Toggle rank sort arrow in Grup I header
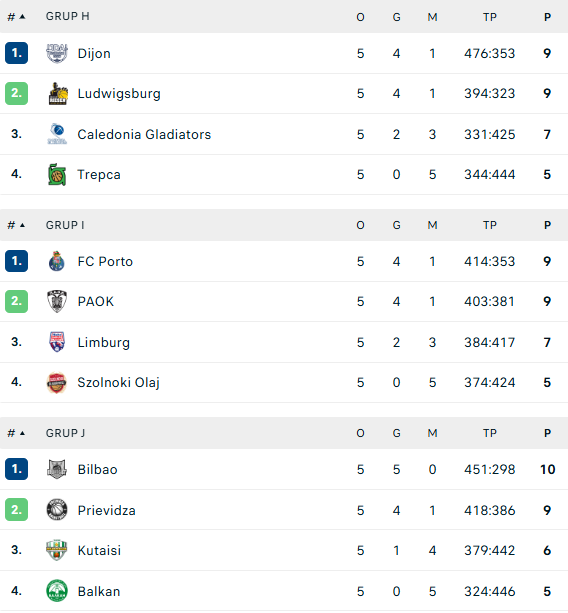 [22, 225]
